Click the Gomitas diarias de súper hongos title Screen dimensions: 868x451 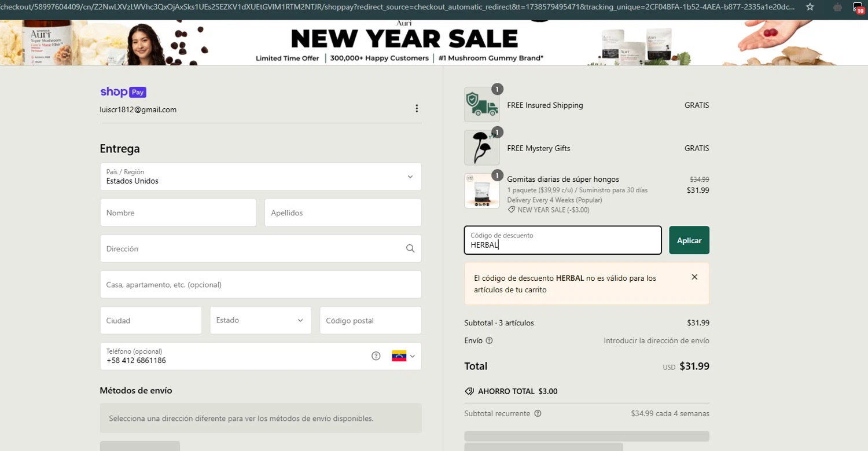563,179
